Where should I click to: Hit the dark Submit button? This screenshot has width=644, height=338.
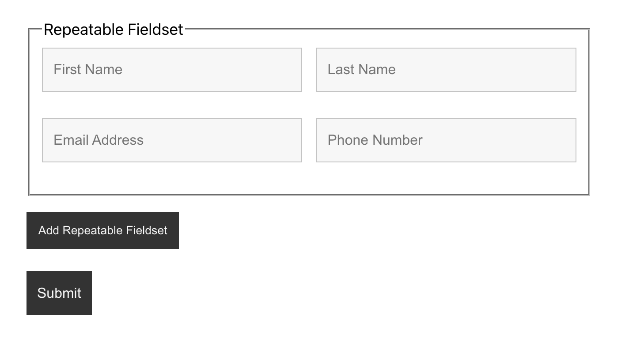pyautogui.click(x=59, y=293)
